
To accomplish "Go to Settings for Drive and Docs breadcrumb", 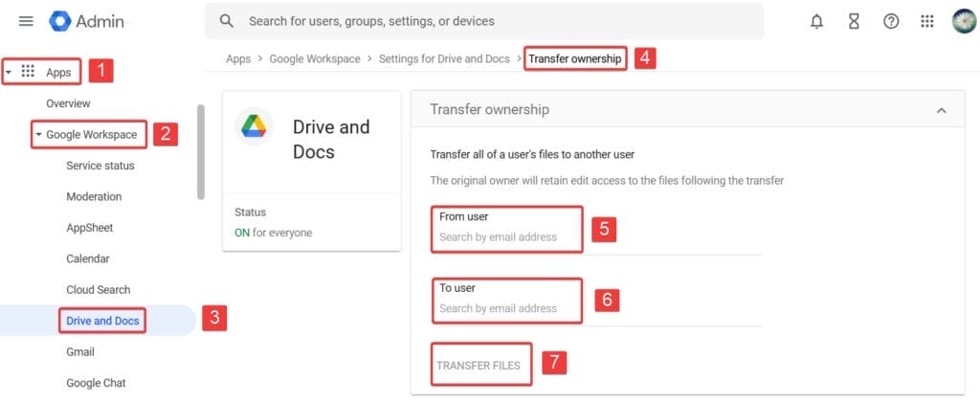I will point(444,58).
